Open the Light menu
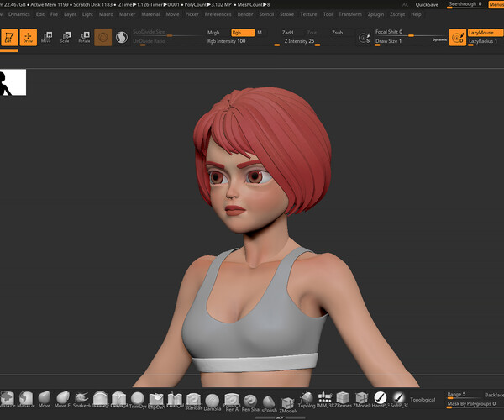Image resolution: width=504 pixels, height=420 pixels. click(x=87, y=14)
